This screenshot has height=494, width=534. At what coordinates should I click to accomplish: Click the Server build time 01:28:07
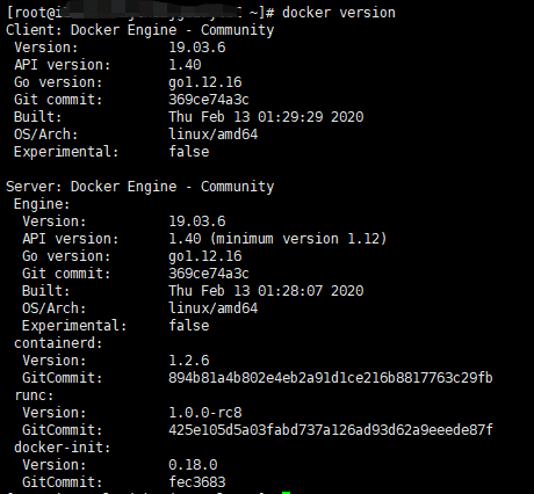click(x=290, y=291)
